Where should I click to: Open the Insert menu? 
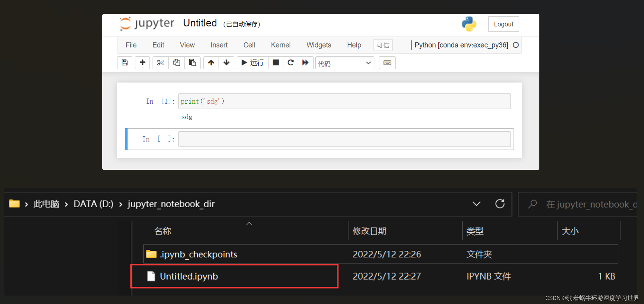(219, 45)
